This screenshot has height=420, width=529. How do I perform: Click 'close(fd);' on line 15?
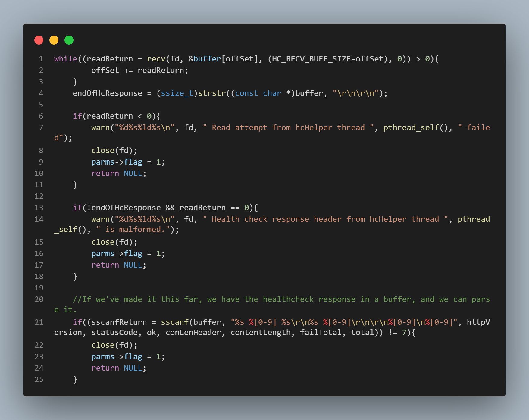point(114,242)
